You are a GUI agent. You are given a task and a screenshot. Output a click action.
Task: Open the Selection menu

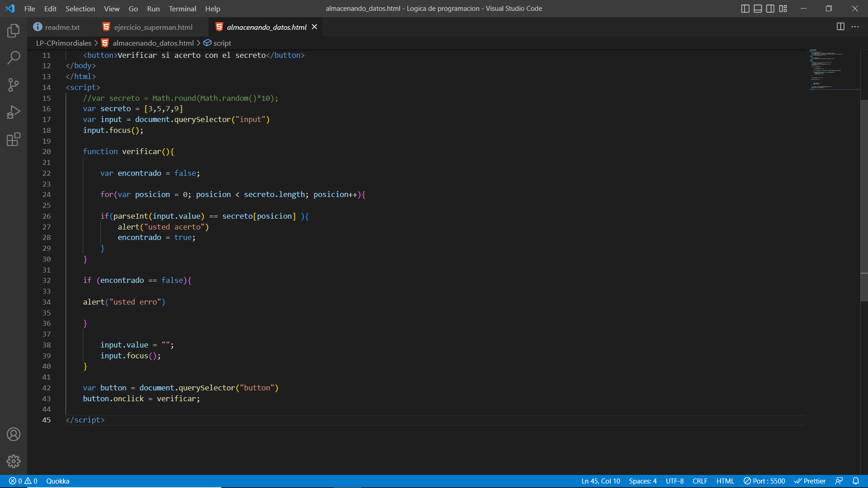coord(80,9)
